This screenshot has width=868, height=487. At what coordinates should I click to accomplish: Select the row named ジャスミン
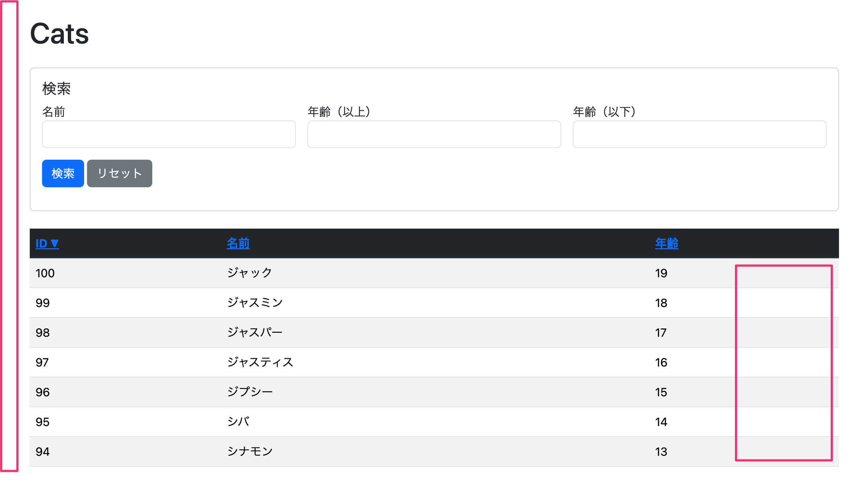point(255,303)
